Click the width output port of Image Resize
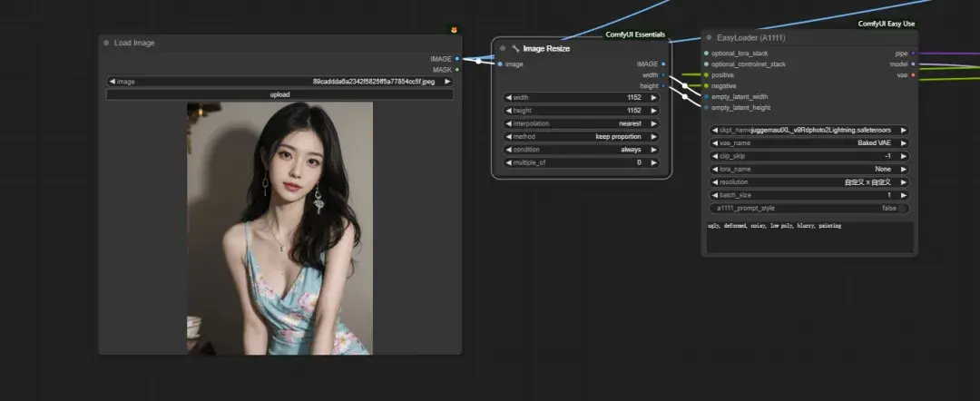Viewport: 980px width, 401px height. coord(663,75)
